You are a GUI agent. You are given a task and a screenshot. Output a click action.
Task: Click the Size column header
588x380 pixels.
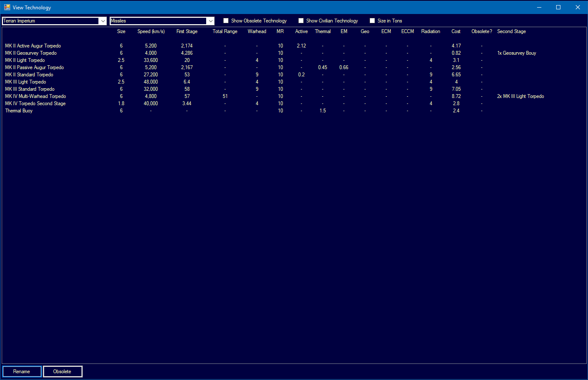pyautogui.click(x=121, y=31)
